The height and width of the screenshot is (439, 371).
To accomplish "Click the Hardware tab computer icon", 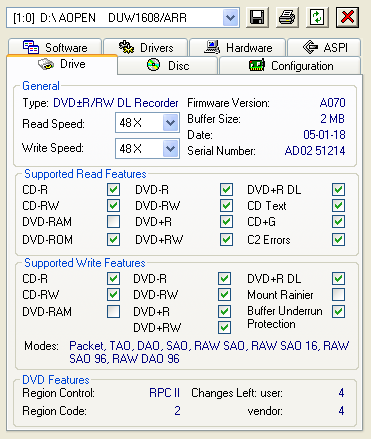I will pyautogui.click(x=212, y=47).
